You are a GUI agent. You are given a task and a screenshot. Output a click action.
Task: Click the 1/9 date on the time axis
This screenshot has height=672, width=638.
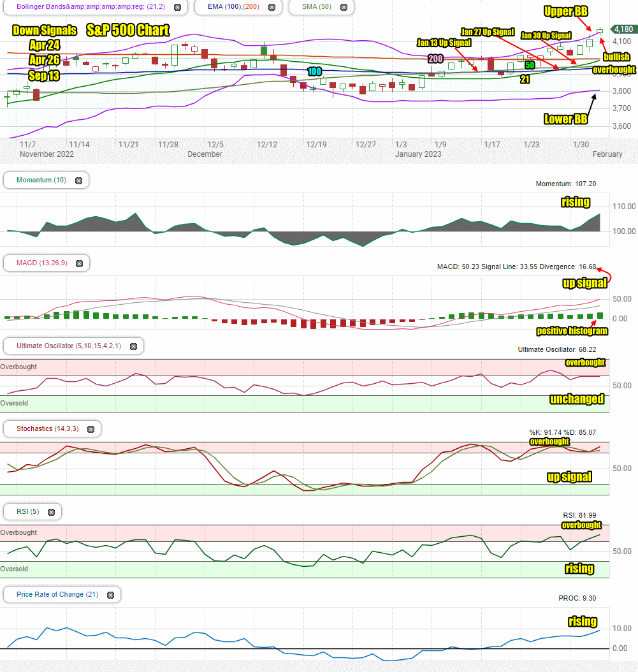click(x=440, y=145)
